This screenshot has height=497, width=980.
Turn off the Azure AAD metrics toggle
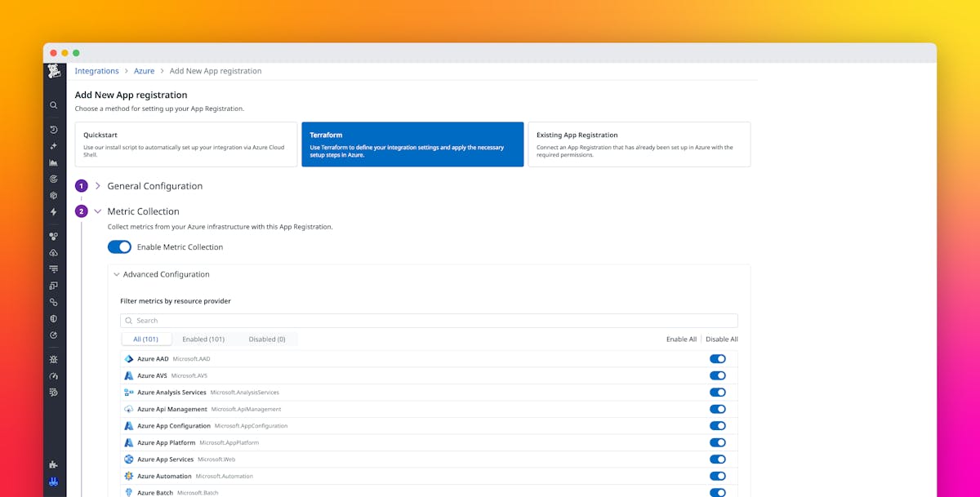718,358
